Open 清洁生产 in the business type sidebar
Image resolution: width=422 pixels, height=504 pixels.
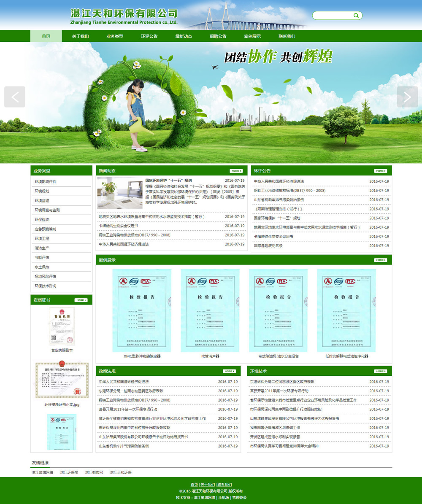click(42, 248)
